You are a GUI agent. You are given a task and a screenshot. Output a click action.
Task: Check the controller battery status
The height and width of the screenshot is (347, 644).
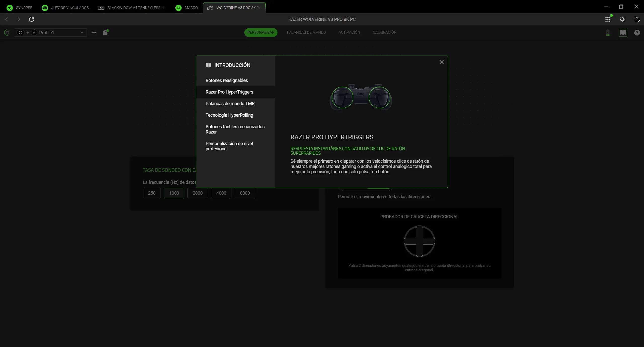[608, 33]
